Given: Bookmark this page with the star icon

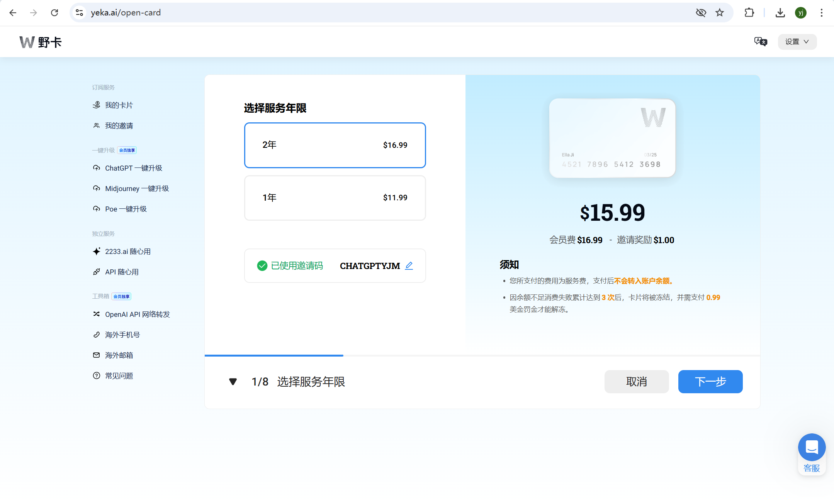Looking at the screenshot, I should click(x=719, y=13).
